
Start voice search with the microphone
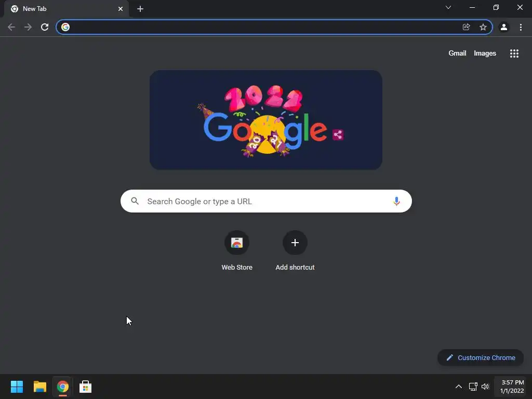[x=396, y=201]
